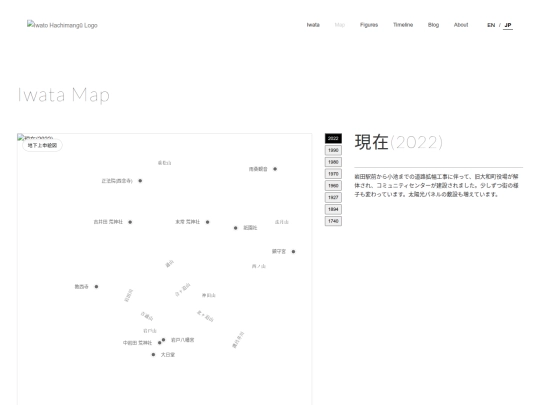Screen dimensions: 540x405
Task: Click the 岩戸八幡宮 map label
Action: pos(183,340)
